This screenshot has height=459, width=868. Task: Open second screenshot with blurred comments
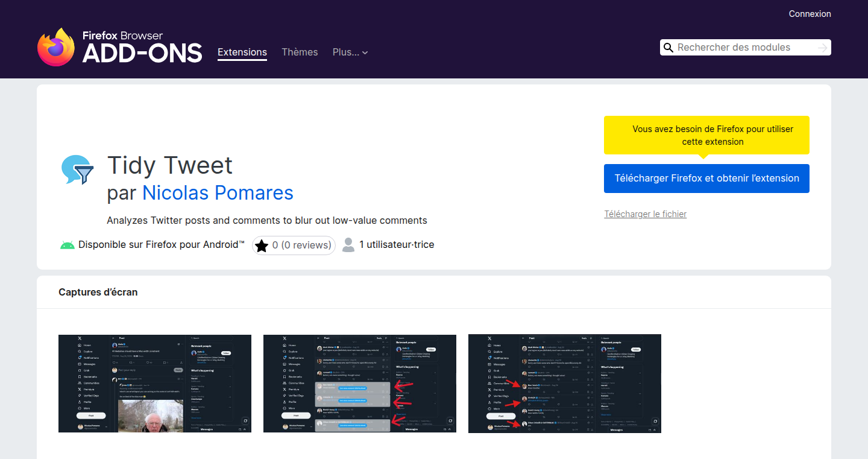click(x=360, y=384)
